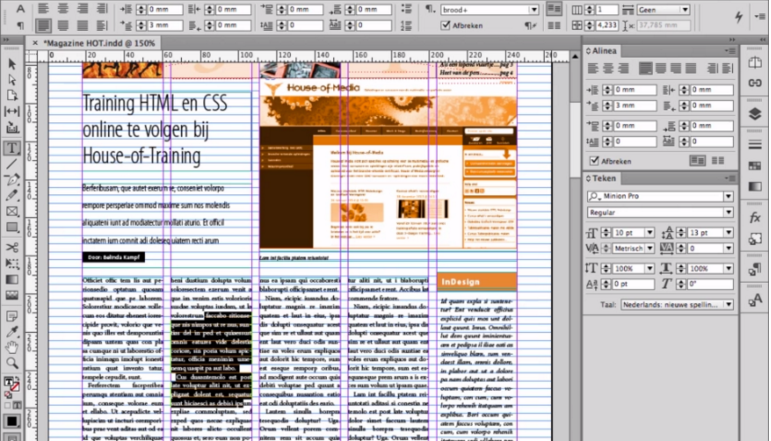Open the Effects fx panel

[x=755, y=217]
